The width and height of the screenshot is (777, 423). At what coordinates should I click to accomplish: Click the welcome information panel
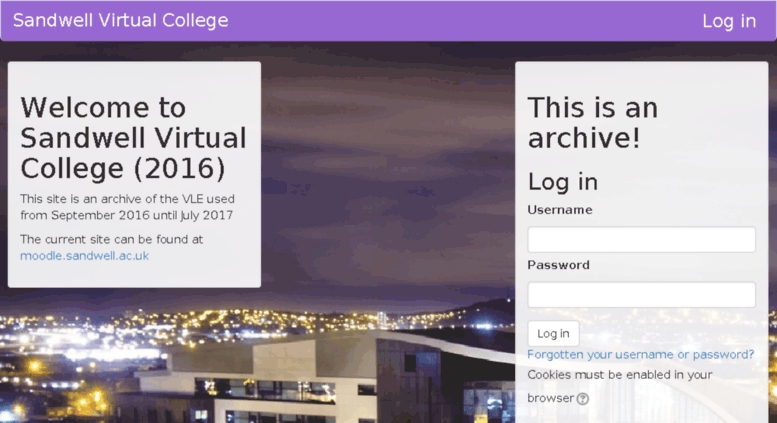134,174
